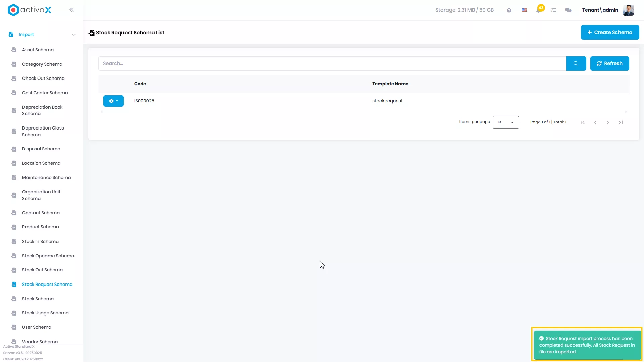Go to last page of results

(x=621, y=122)
